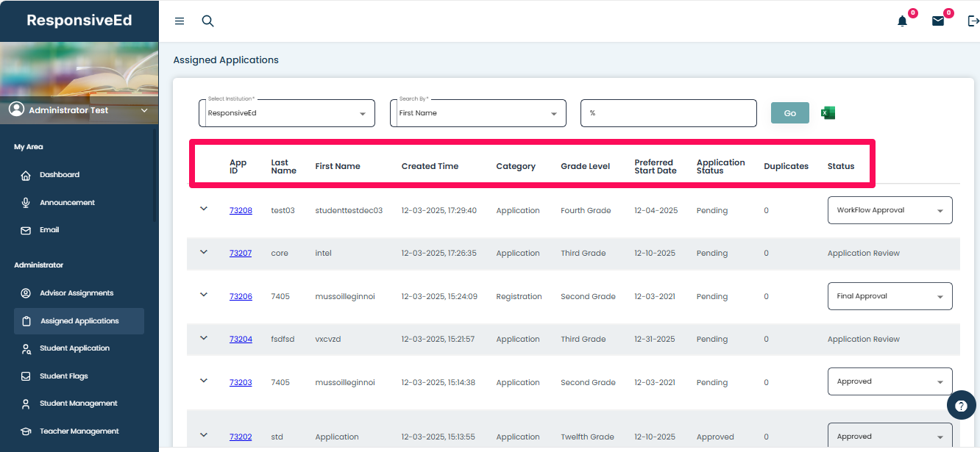980x452 pixels.
Task: Open the Search By dropdown
Action: 477,113
